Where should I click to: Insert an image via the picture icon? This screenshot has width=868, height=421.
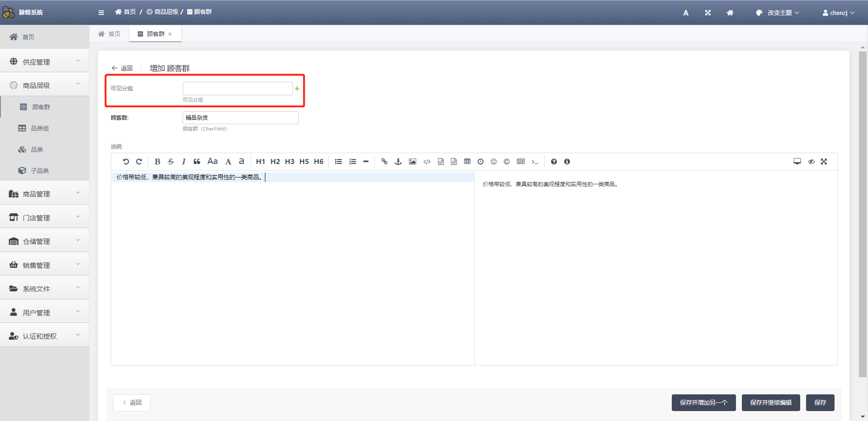click(412, 162)
